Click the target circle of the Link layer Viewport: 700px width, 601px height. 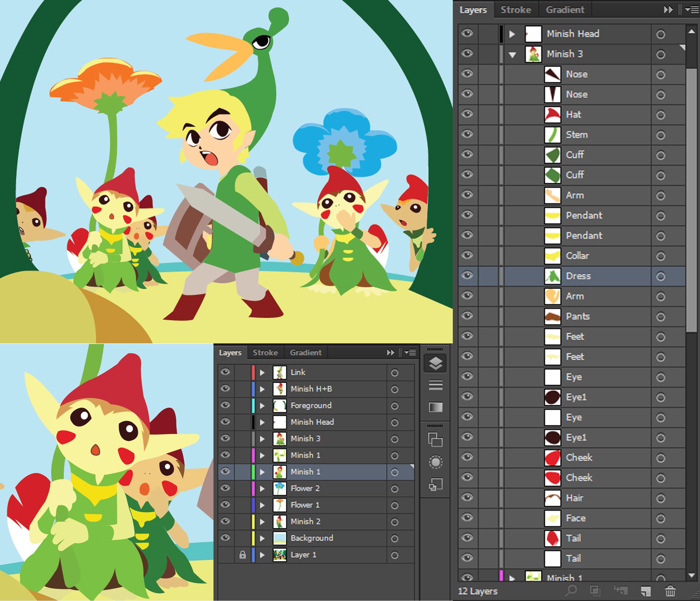[394, 373]
